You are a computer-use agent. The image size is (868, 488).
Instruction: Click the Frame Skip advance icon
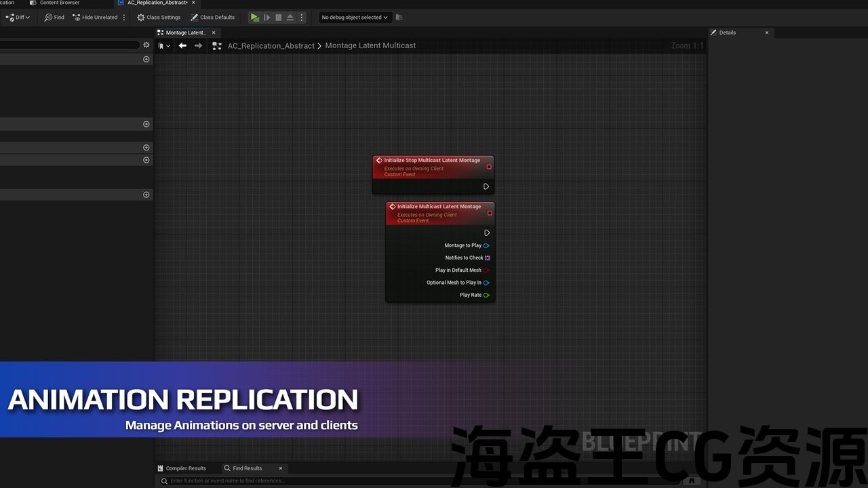[x=267, y=18]
